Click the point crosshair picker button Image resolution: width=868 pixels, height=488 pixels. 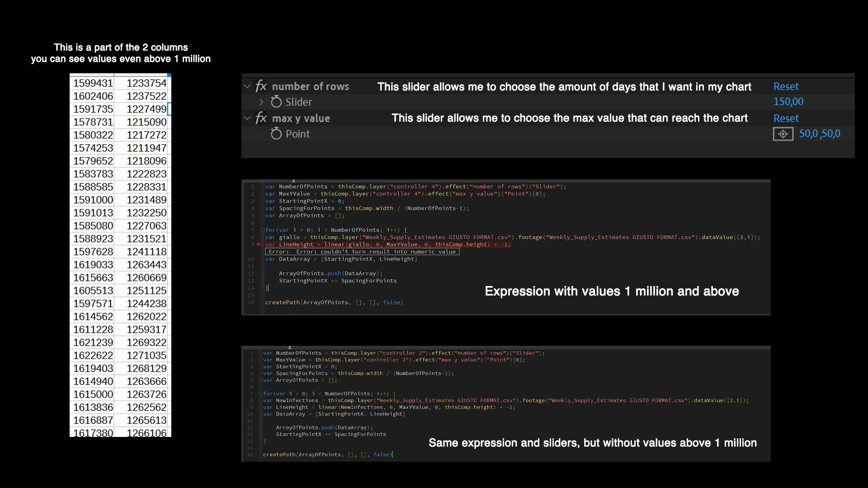(x=783, y=134)
